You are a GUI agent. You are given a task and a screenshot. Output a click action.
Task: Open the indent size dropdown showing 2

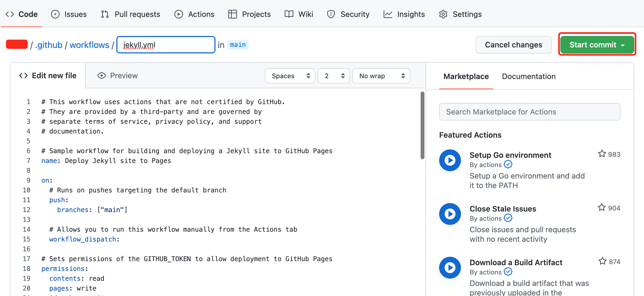click(x=334, y=76)
